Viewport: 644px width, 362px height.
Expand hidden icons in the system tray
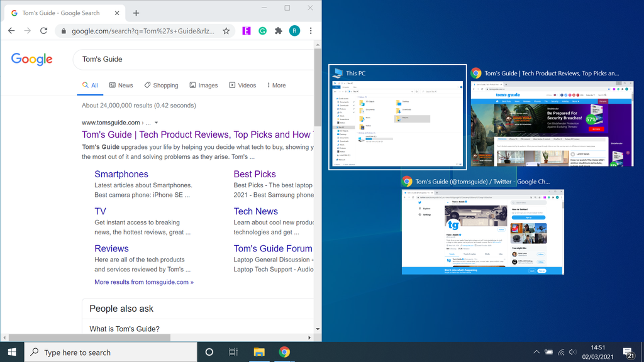pyautogui.click(x=536, y=352)
